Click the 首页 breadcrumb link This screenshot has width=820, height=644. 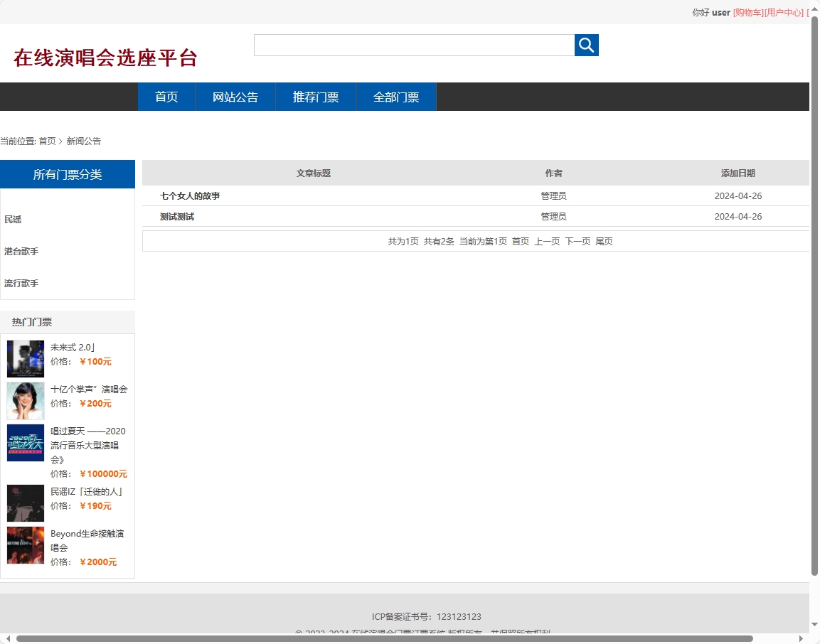point(47,141)
